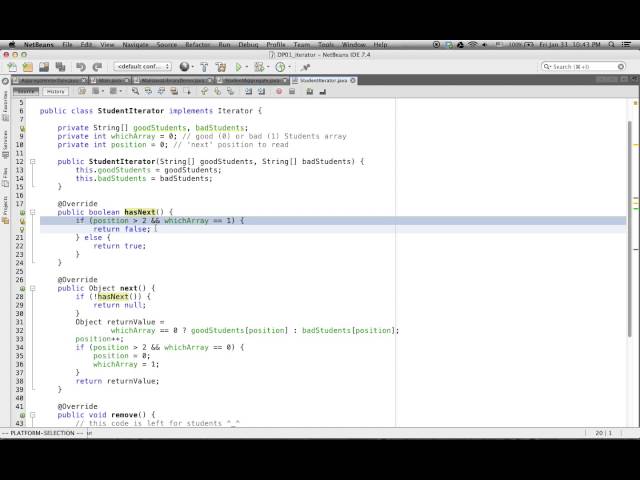Open the Source menu
Viewport: 640px width, 480px height.
coord(167,44)
